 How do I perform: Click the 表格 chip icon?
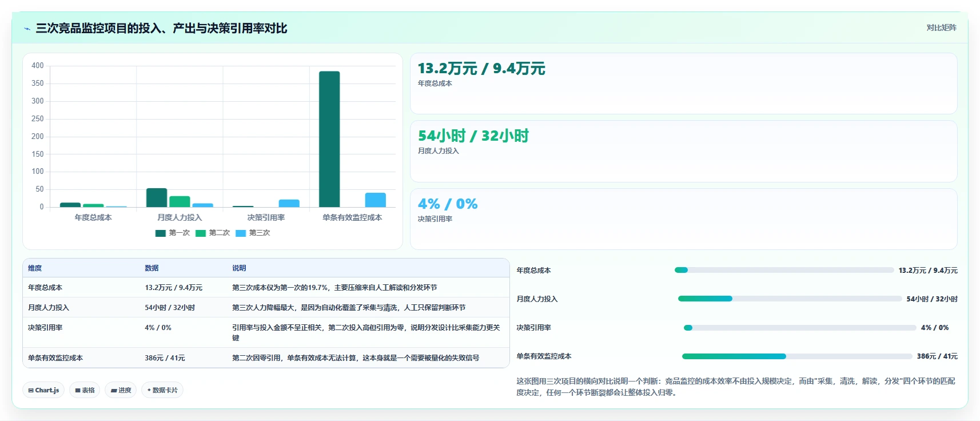pos(78,390)
